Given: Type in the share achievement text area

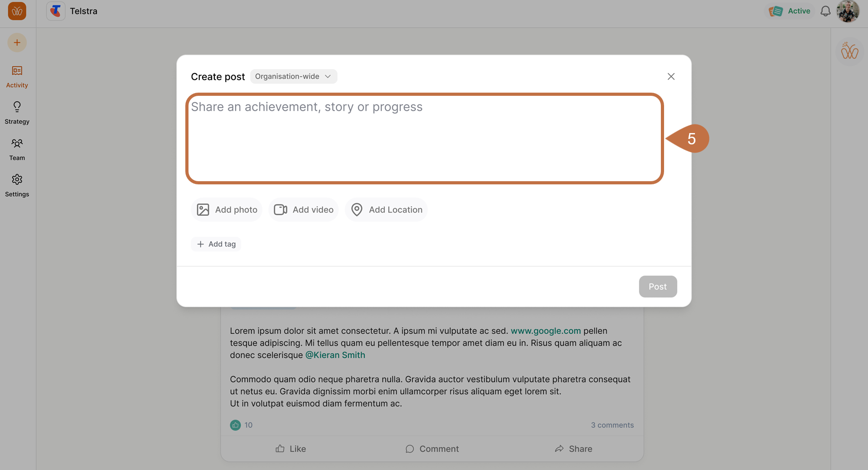Looking at the screenshot, I should click(x=424, y=138).
